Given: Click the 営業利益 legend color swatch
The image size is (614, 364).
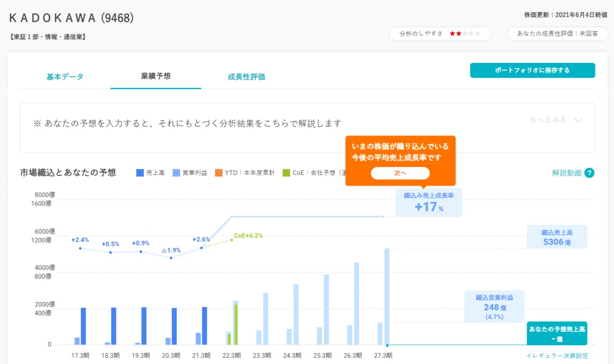Looking at the screenshot, I should pos(176,173).
